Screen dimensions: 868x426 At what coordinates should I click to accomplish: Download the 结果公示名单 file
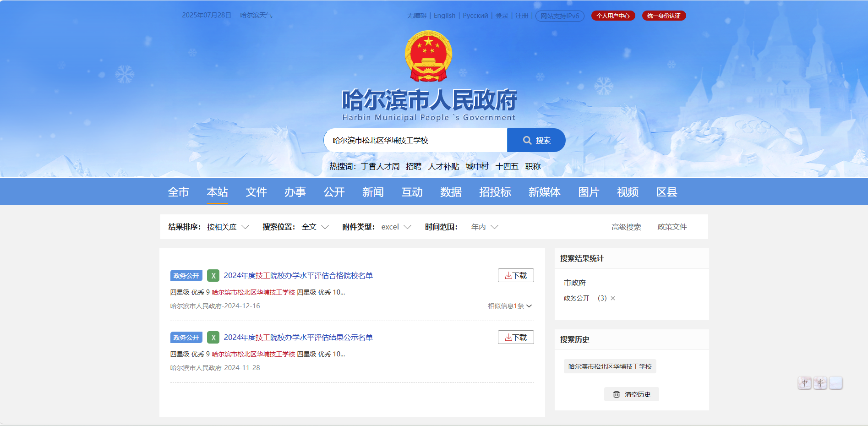(516, 337)
